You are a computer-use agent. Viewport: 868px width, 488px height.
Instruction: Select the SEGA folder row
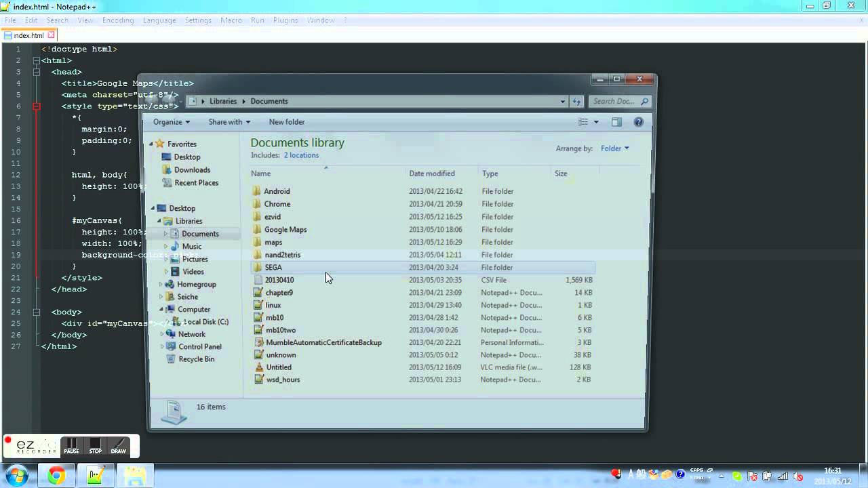[x=422, y=268]
